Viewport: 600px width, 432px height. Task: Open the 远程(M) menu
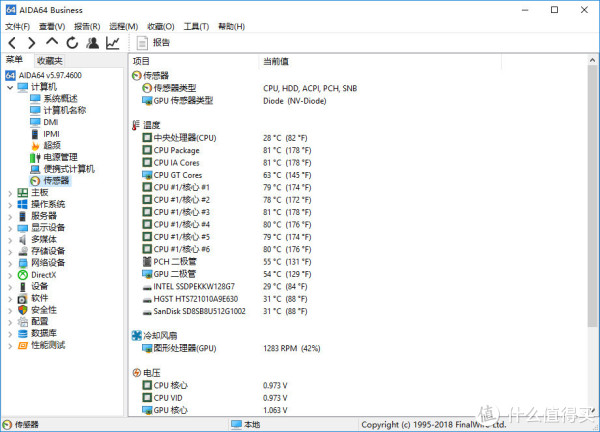[124, 26]
